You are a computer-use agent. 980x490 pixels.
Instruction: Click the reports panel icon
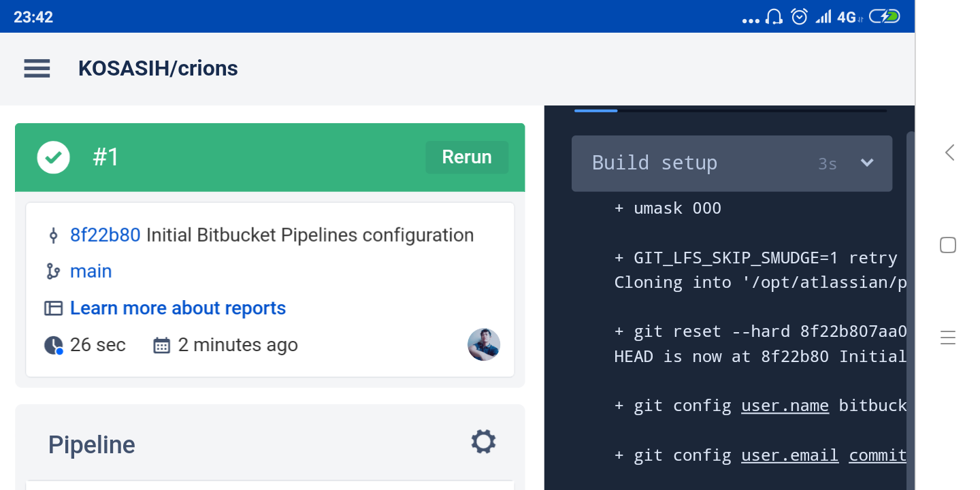[x=53, y=308]
